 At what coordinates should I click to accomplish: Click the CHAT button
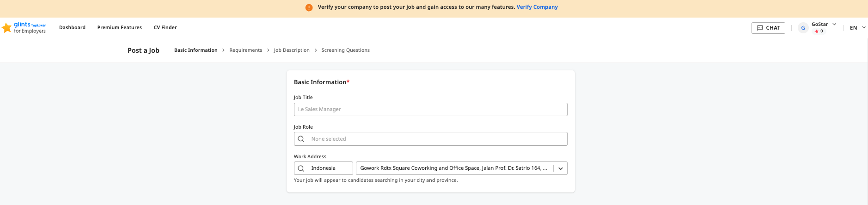(x=768, y=28)
